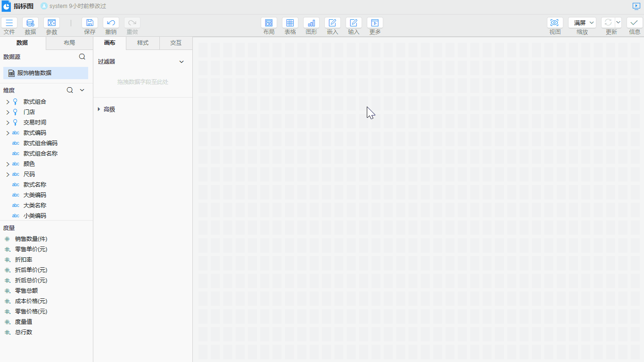Toggle the 视图 (View) eye icon
The image size is (644, 362).
555,23
